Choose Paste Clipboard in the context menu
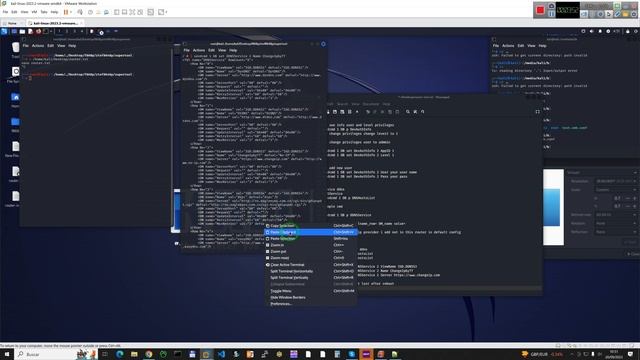Viewport: 640px width, 360px height. pyautogui.click(x=311, y=232)
